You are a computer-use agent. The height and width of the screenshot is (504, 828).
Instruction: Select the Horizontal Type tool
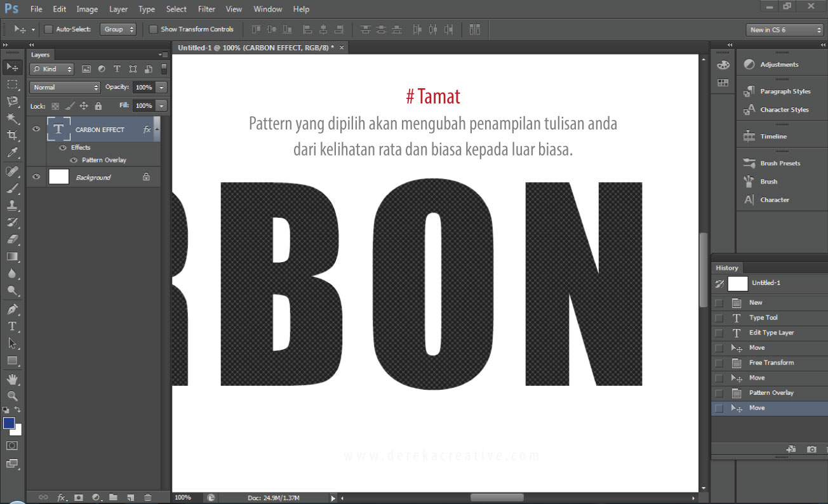coord(12,326)
